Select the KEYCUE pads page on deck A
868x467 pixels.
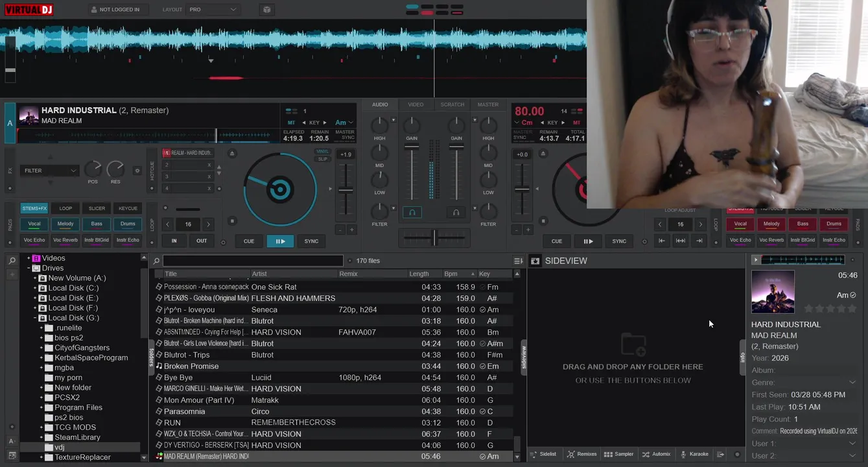[128, 208]
